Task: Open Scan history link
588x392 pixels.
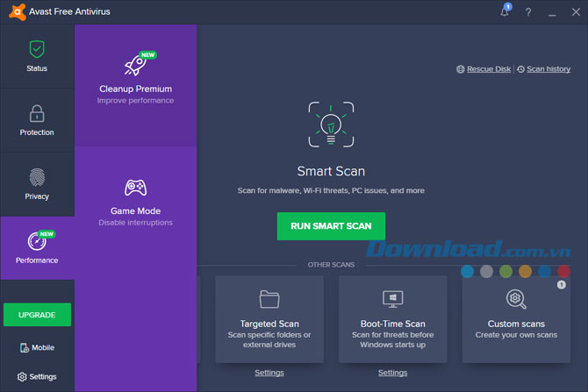Action: (549, 69)
